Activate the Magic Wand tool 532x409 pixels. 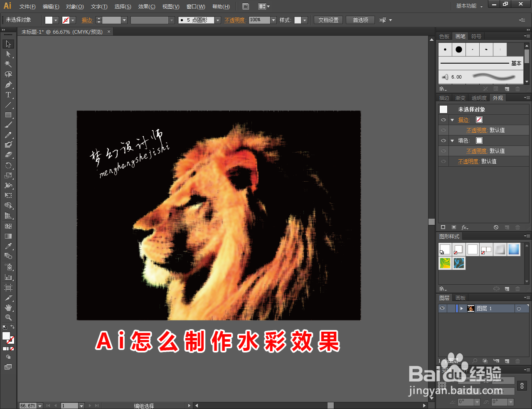[8, 64]
